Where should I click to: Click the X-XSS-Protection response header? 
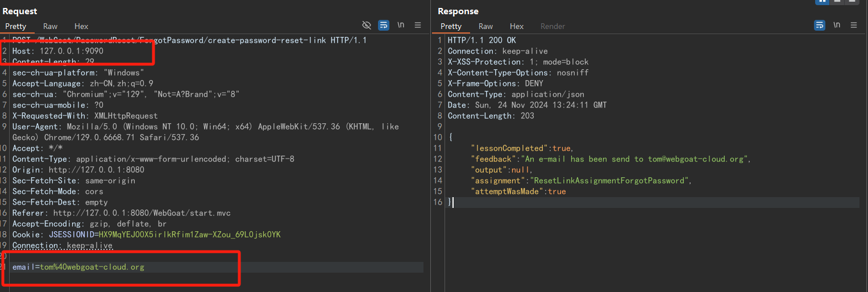click(518, 62)
